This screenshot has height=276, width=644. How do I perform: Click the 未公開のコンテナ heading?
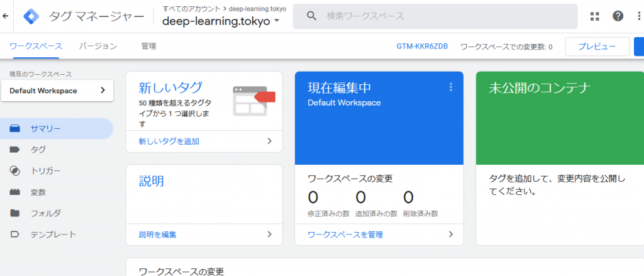540,87
